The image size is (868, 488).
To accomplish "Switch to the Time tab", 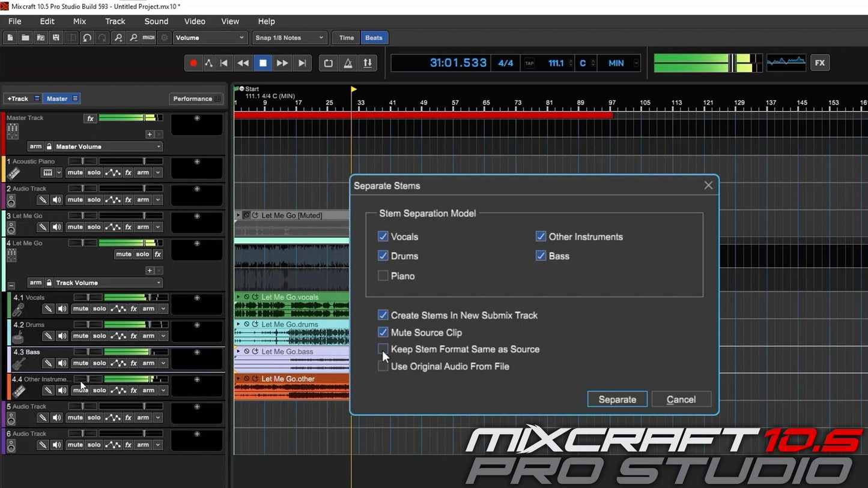I will pyautogui.click(x=345, y=37).
